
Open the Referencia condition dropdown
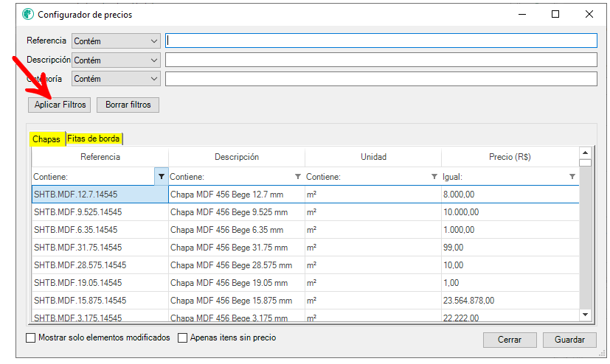116,41
